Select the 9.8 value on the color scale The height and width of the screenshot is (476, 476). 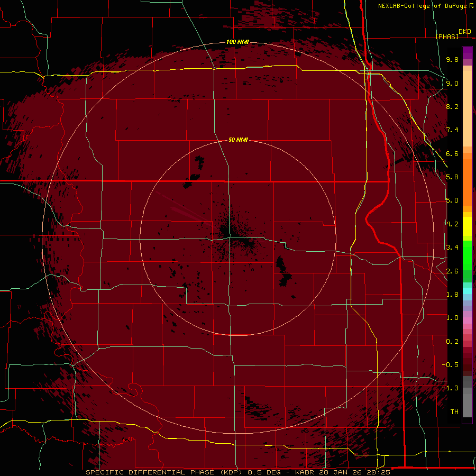coord(452,59)
